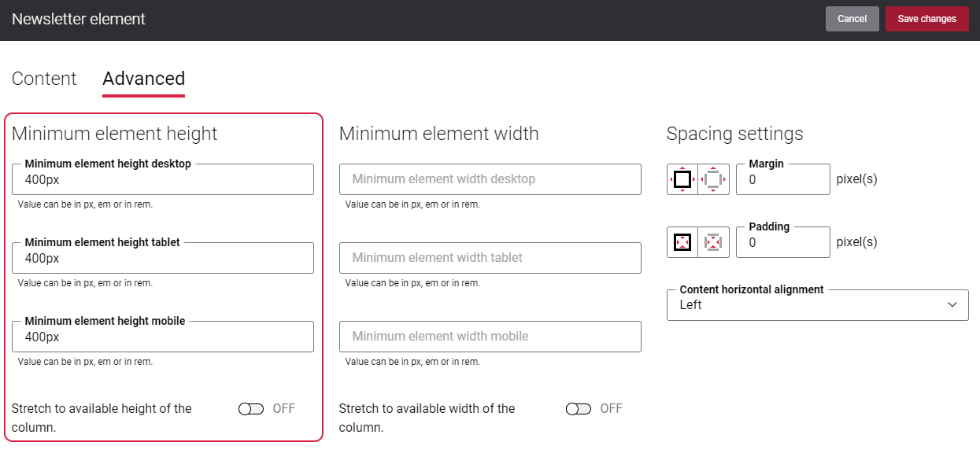The height and width of the screenshot is (453, 980).
Task: Select uniform margin on all sides icon
Action: coord(682,179)
